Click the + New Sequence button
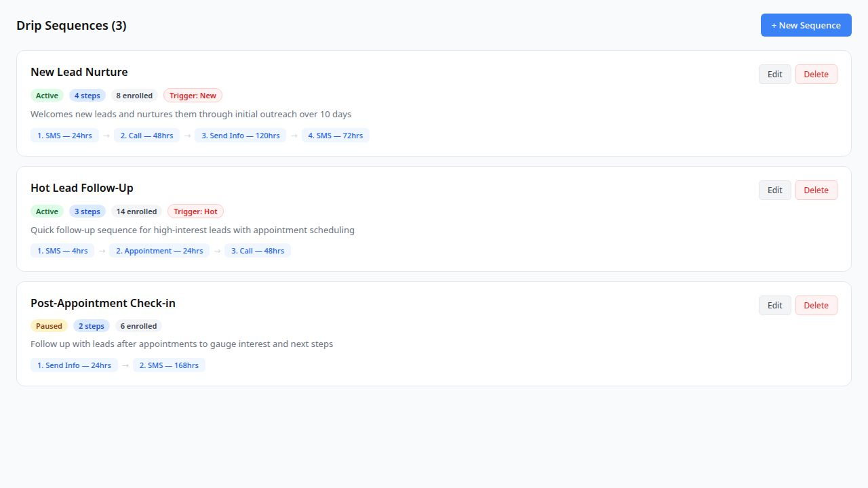The height and width of the screenshot is (488, 868). click(x=806, y=25)
